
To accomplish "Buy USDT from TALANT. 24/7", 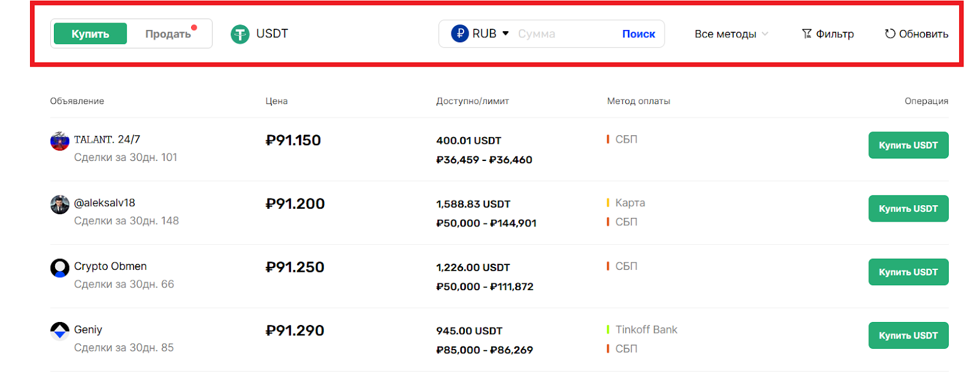I will point(908,145).
